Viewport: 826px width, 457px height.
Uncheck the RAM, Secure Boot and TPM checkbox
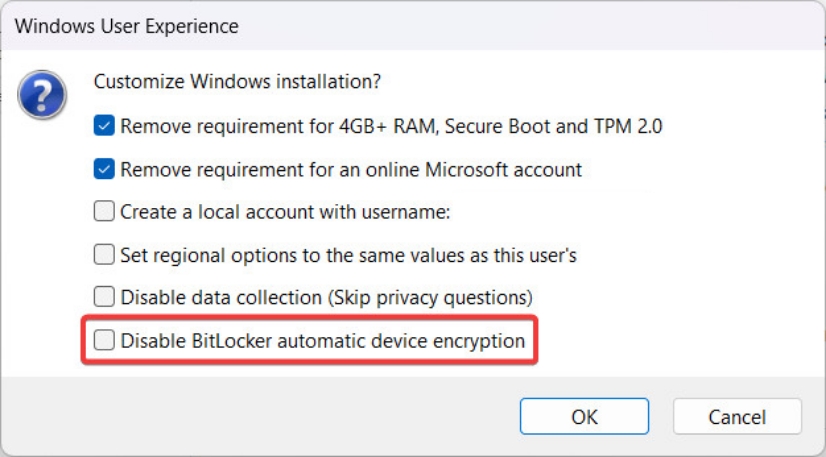pyautogui.click(x=104, y=126)
